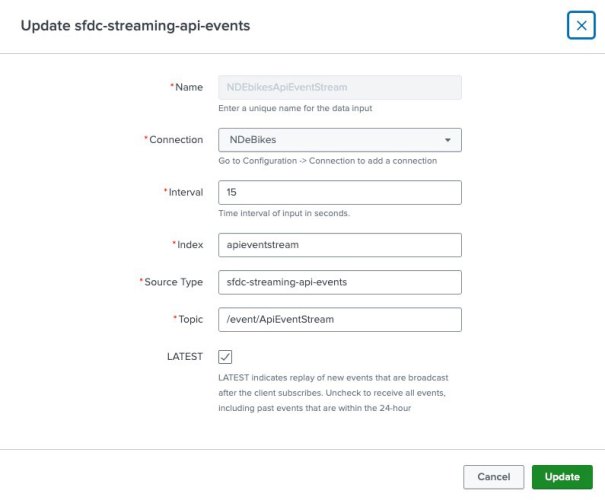
Task: Click the green Update button
Action: point(562,477)
